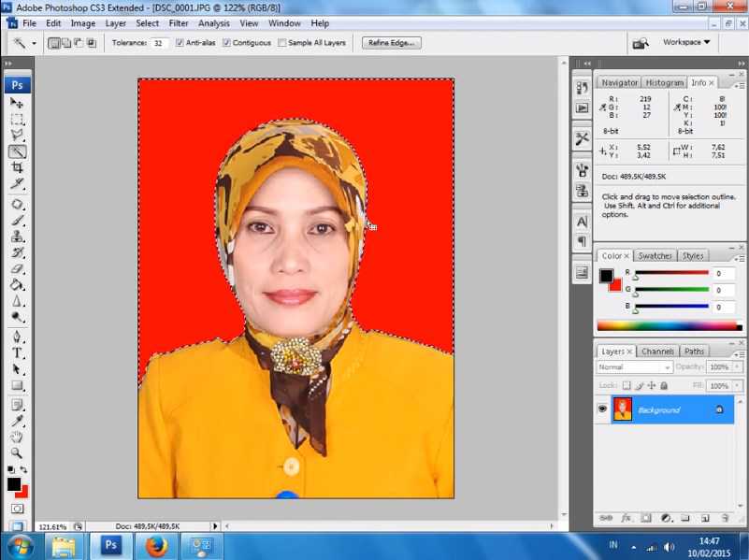The width and height of the screenshot is (749, 560).
Task: Open the Layers panel options menu
Action: tap(740, 353)
